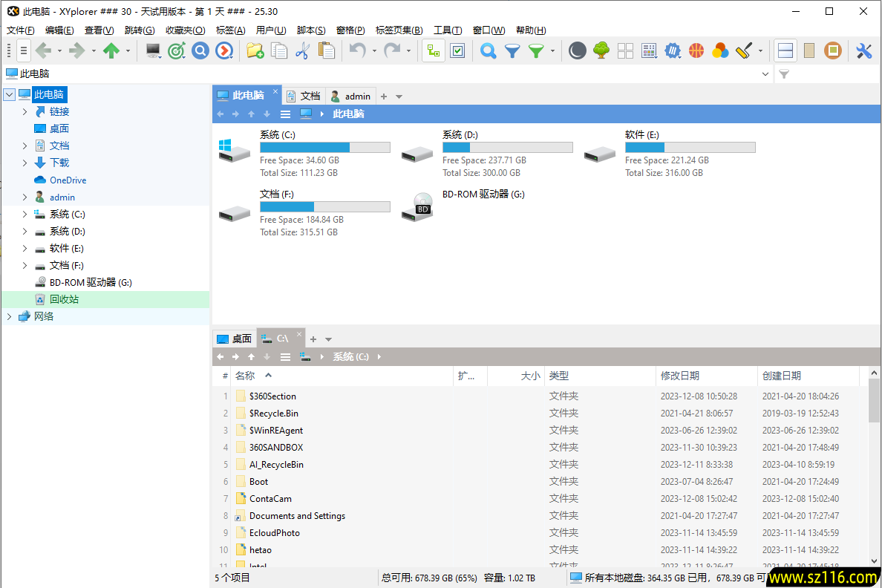The width and height of the screenshot is (882, 588).
Task: Expand the 系统 (C:) tree node
Action: [24, 215]
